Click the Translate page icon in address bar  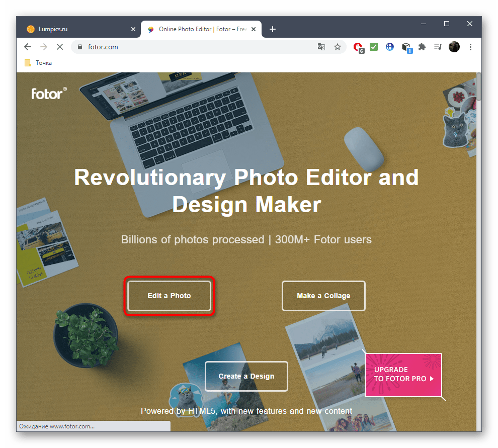click(321, 47)
